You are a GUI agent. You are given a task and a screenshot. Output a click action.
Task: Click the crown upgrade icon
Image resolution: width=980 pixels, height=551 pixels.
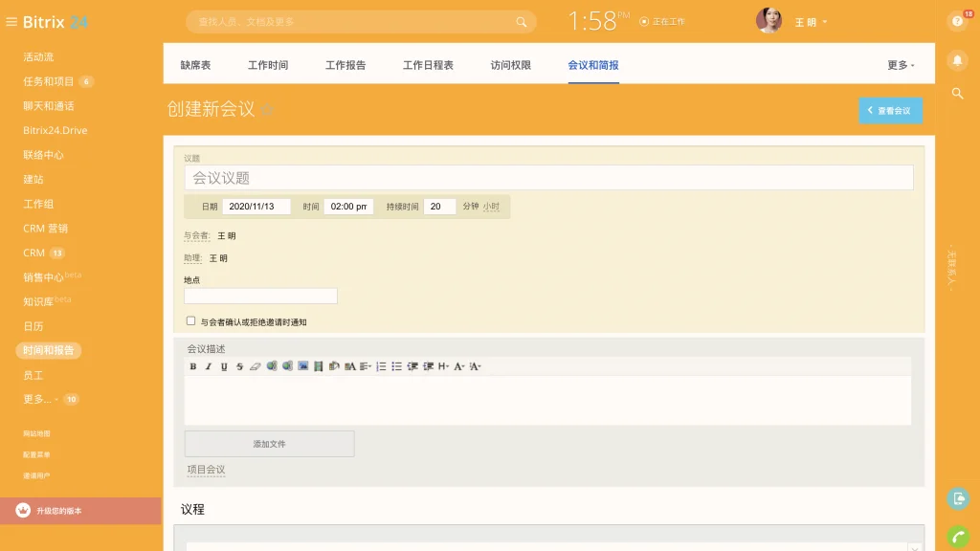coord(23,511)
